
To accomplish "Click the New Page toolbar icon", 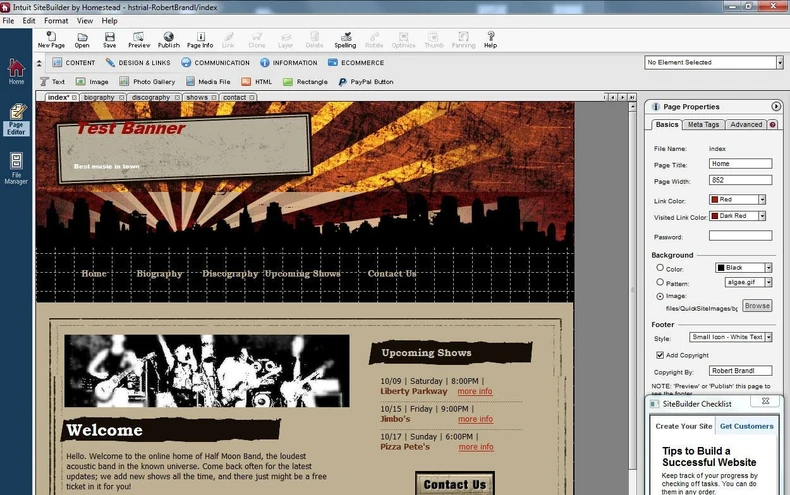I will pyautogui.click(x=51, y=39).
